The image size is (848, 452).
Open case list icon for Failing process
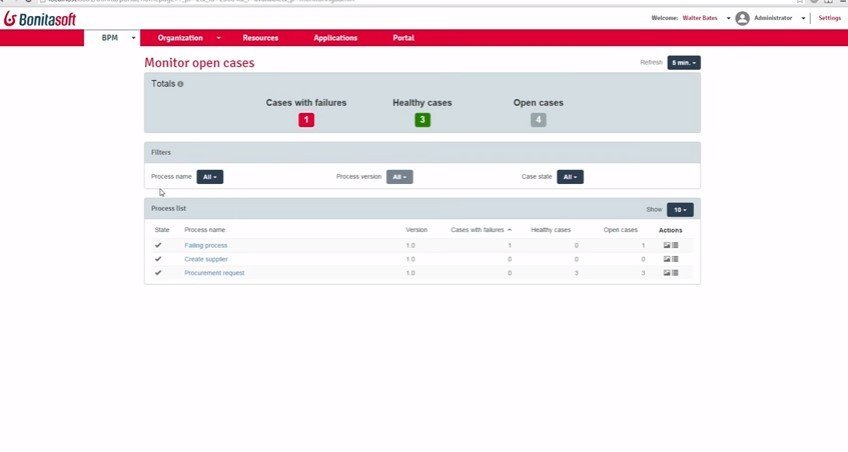coord(675,245)
